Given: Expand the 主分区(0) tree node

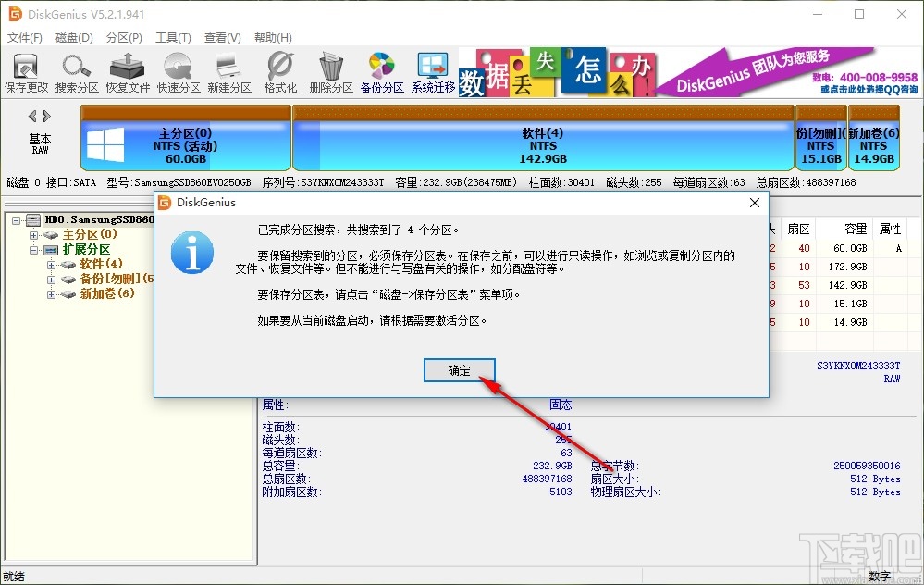Looking at the screenshot, I should tap(33, 235).
